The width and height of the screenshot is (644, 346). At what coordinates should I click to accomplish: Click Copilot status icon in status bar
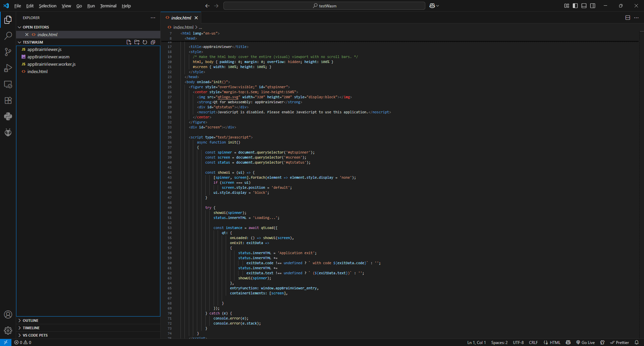(x=568, y=342)
